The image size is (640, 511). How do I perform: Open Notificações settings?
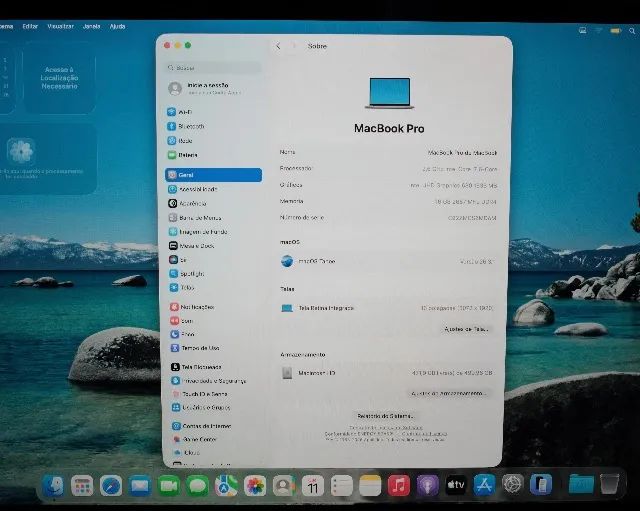(x=192, y=307)
